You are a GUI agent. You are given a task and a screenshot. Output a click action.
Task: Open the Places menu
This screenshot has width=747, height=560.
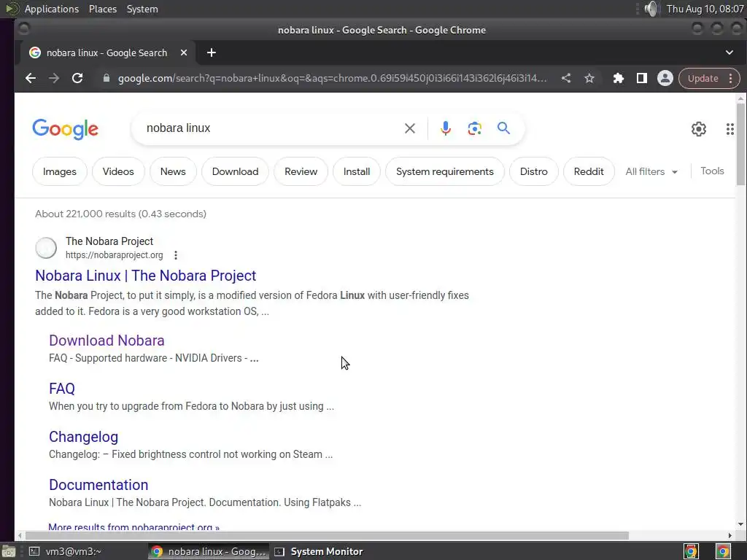click(102, 9)
